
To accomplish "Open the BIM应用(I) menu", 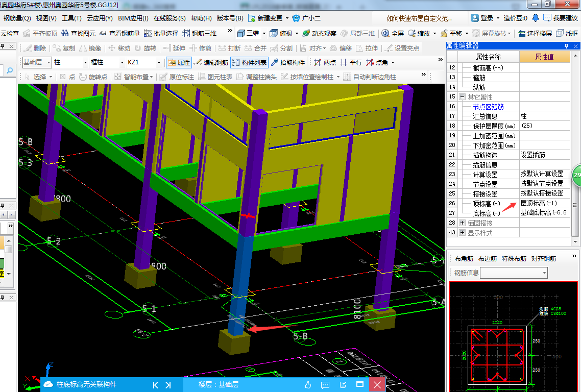I will 133,18.
